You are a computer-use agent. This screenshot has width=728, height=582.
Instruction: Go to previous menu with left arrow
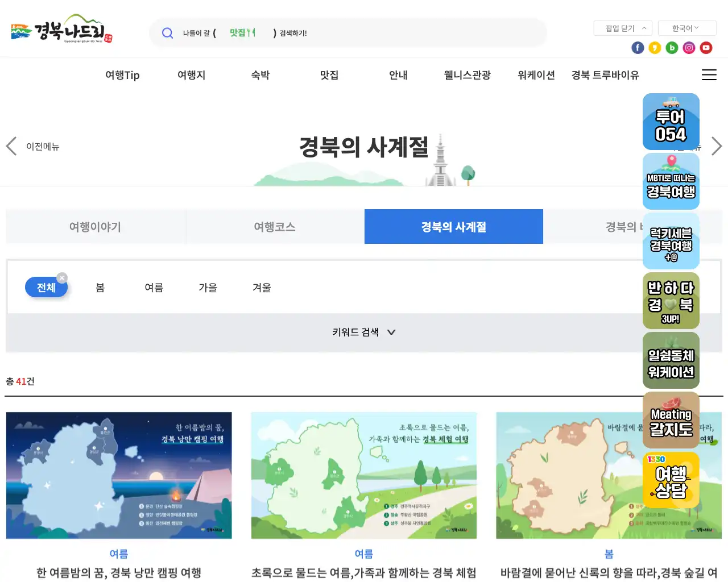pos(11,146)
